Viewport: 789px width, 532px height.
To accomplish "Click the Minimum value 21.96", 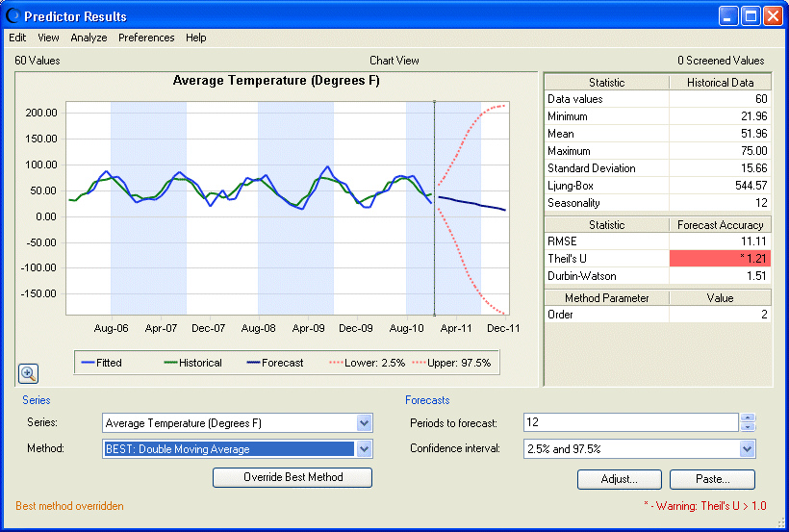I will click(x=753, y=116).
